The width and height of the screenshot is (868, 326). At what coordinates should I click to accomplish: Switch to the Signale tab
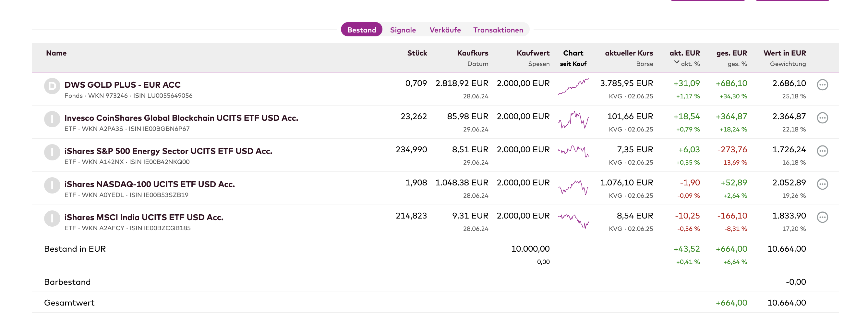click(403, 30)
